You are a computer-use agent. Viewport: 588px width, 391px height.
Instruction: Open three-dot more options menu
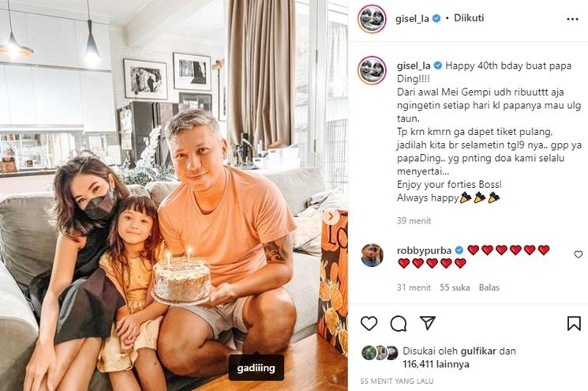[x=572, y=19]
